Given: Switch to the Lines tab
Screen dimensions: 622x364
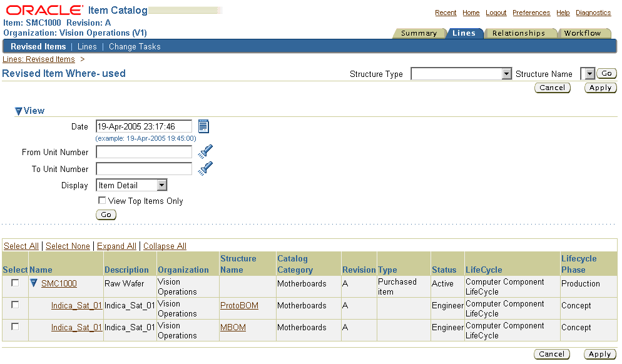Looking at the screenshot, I should 464,33.
